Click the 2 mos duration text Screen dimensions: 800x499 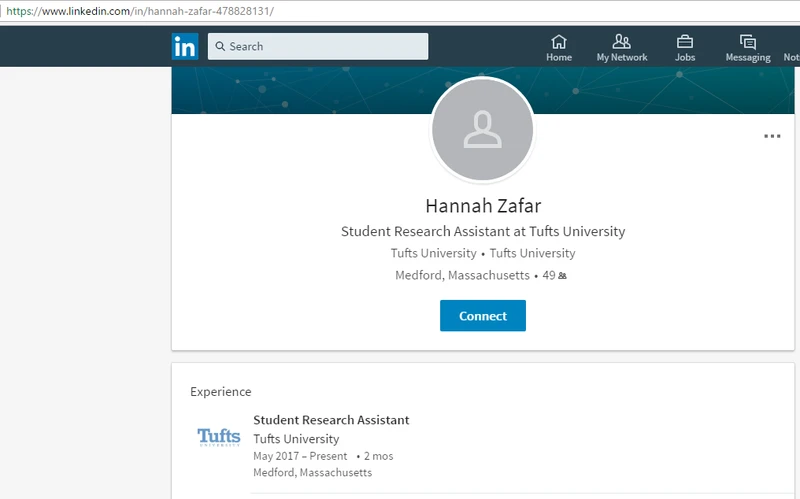379,456
